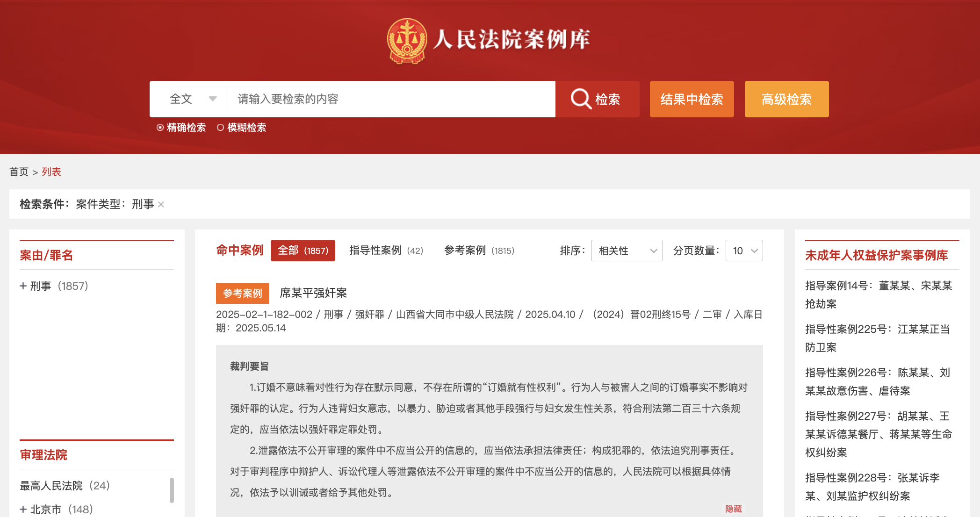Image resolution: width=980 pixels, height=517 pixels.
Task: Click the magnifying glass search icon
Action: point(581,99)
